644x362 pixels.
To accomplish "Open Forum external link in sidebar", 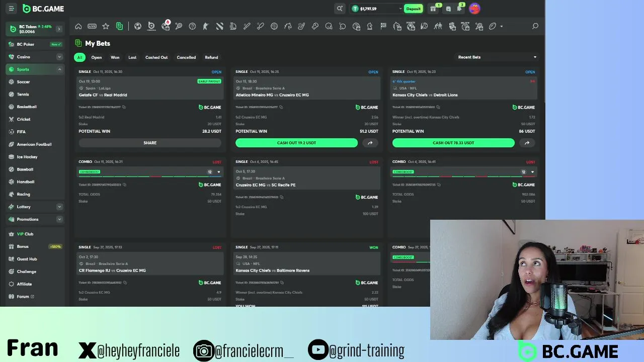I will point(35,297).
